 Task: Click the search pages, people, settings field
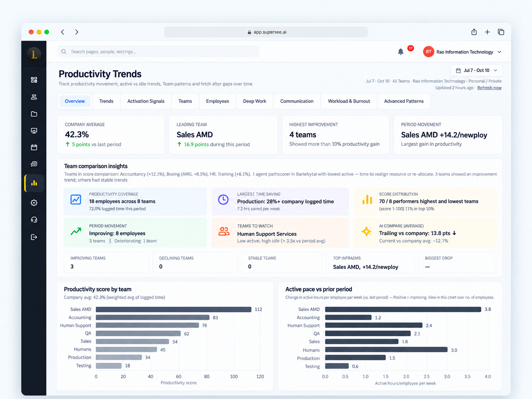[158, 51]
